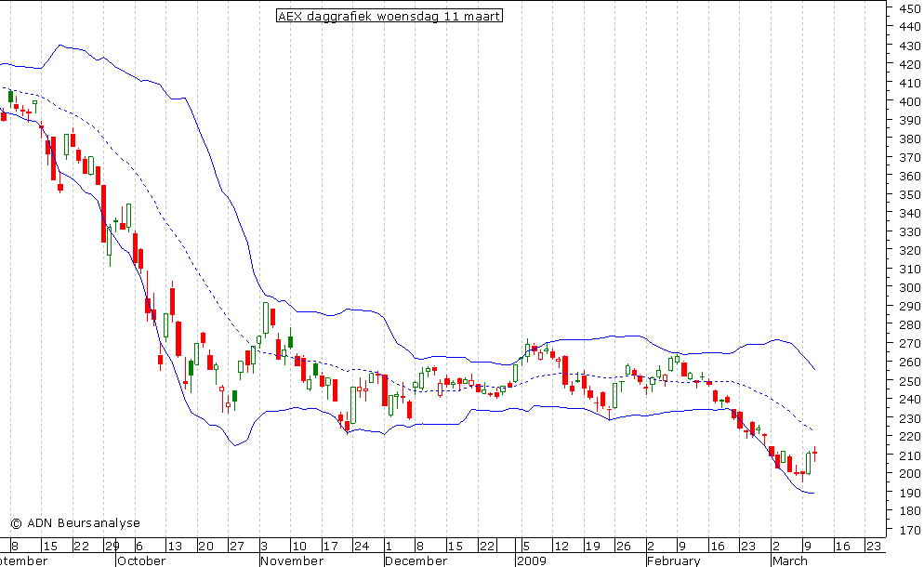Click the lower Bollinger band trough near 215

pos(235,445)
